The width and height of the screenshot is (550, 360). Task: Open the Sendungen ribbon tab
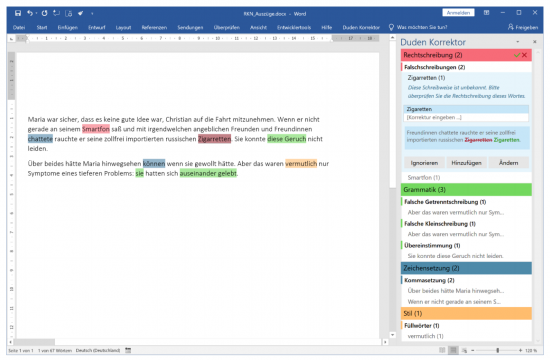pos(190,27)
